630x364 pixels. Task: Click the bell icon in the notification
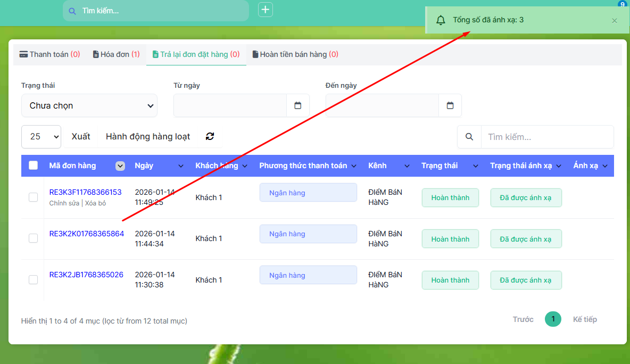pyautogui.click(x=441, y=20)
